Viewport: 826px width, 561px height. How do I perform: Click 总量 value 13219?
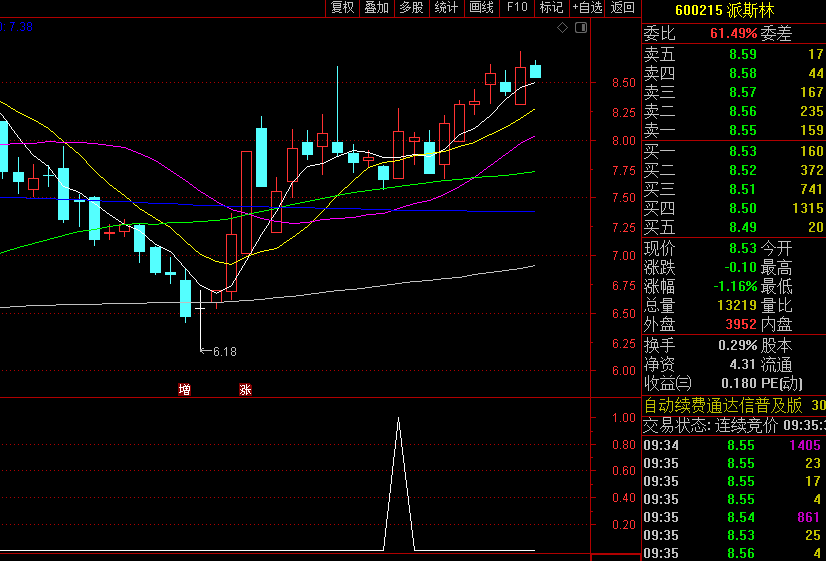coord(737,305)
